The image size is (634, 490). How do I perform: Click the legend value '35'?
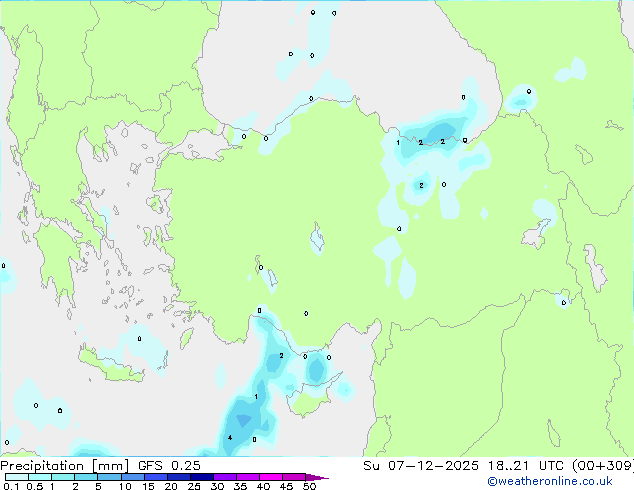(240, 486)
